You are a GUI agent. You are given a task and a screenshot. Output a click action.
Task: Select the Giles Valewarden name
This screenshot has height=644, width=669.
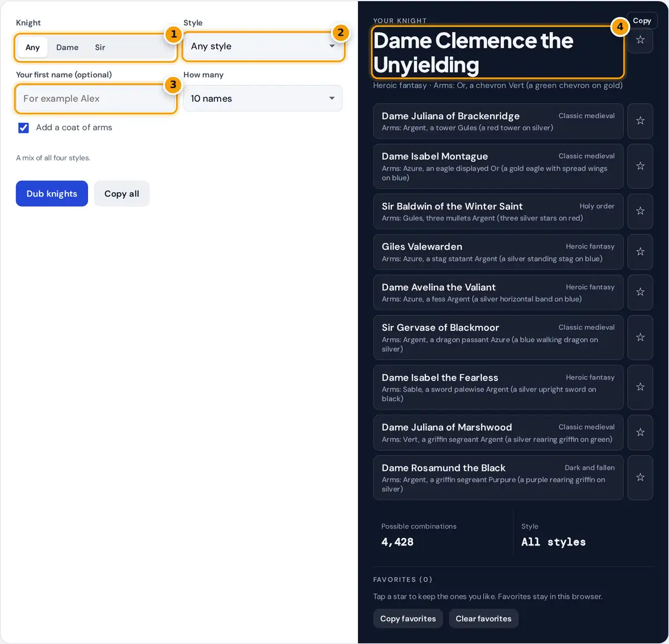(422, 247)
